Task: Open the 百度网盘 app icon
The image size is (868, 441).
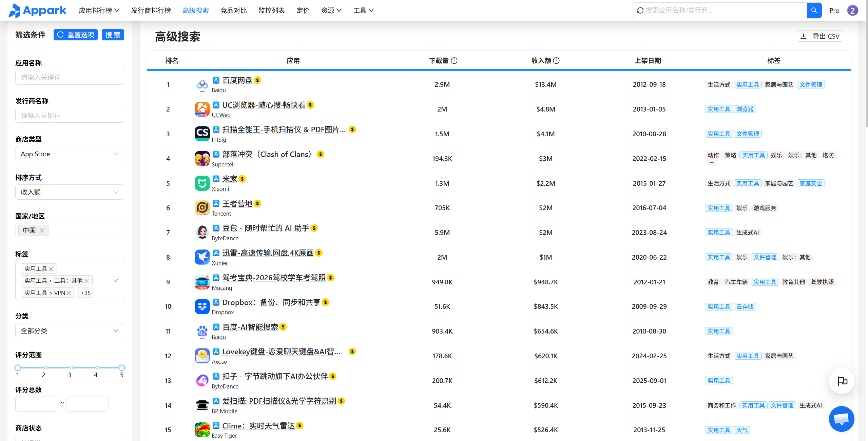Action: pyautogui.click(x=202, y=85)
